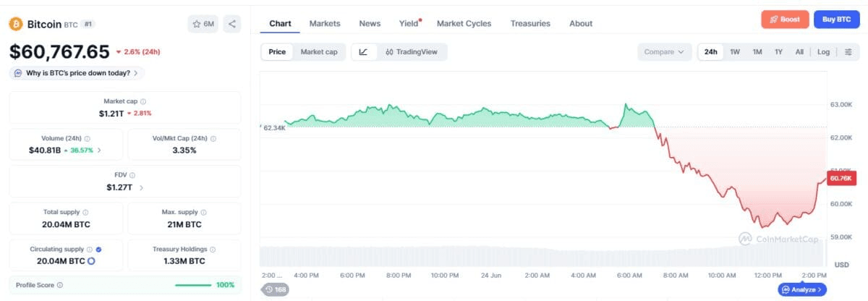The height and width of the screenshot is (301, 868).
Task: Open the Markets tab
Action: pos(325,23)
